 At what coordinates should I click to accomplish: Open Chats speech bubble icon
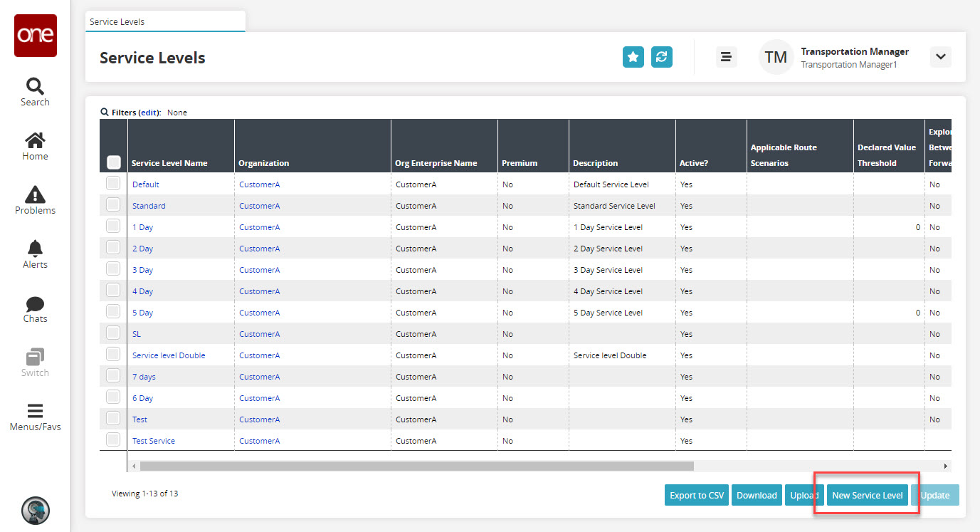pos(35,308)
